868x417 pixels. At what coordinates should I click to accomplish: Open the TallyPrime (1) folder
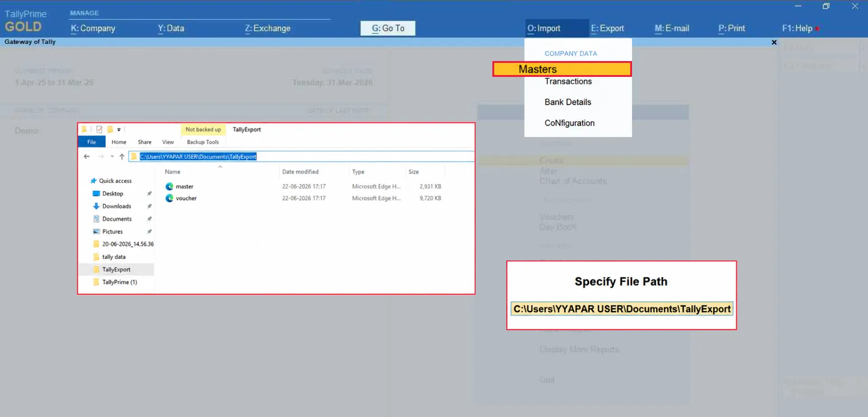coord(120,282)
